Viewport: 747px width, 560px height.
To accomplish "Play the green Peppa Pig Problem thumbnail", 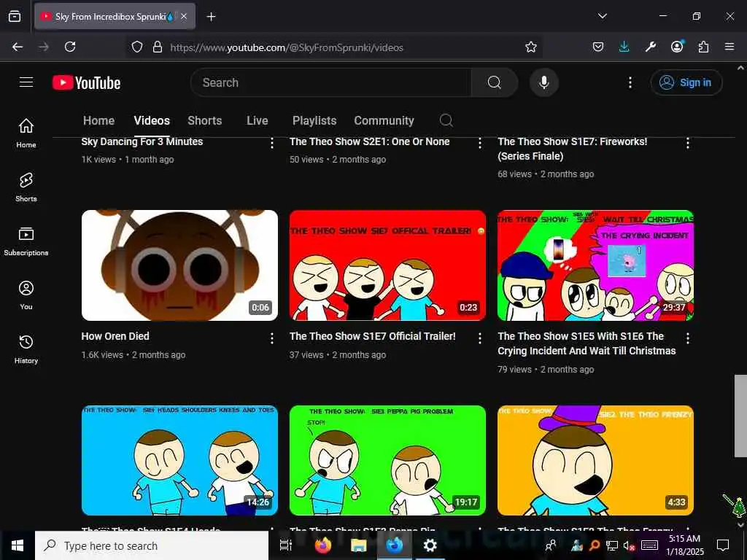I will point(387,461).
